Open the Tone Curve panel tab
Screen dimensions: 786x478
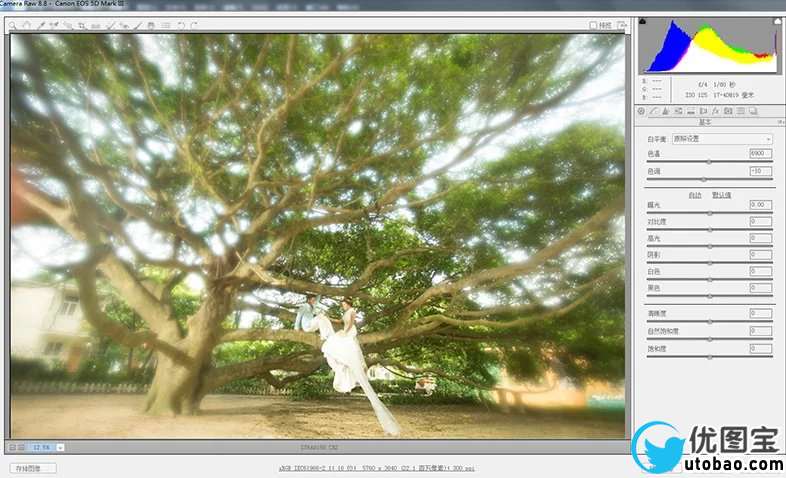coord(654,111)
